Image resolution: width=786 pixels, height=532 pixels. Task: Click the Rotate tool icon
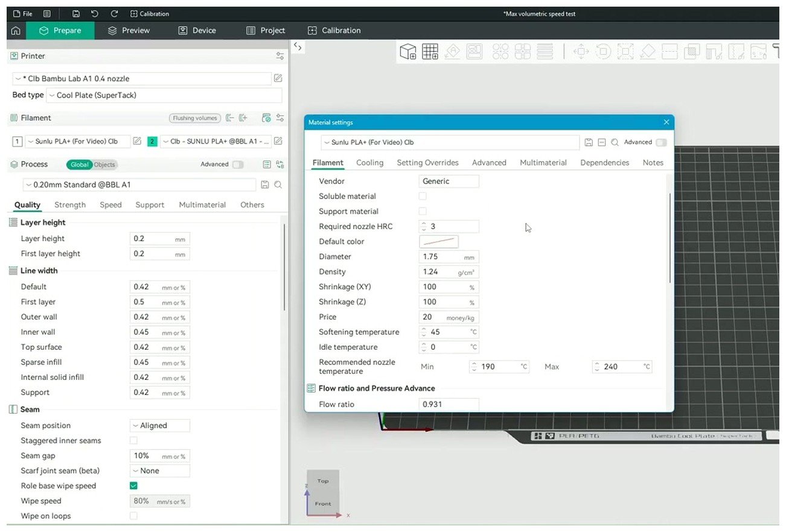coord(602,52)
